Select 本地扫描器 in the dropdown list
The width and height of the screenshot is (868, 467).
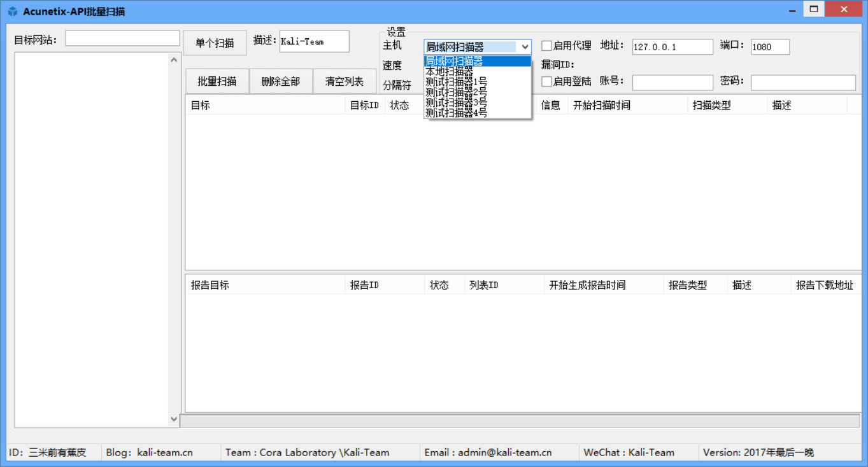coord(478,72)
